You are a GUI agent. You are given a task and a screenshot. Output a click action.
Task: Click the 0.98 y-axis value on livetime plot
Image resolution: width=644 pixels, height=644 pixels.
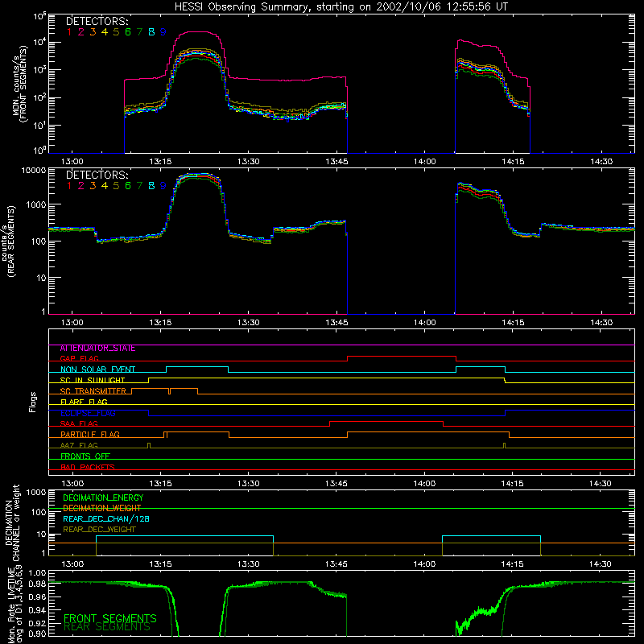[x=37, y=583]
